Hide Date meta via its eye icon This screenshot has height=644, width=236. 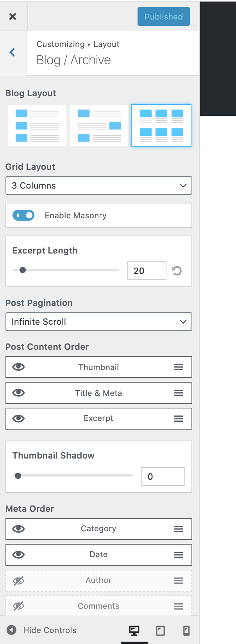(x=18, y=555)
